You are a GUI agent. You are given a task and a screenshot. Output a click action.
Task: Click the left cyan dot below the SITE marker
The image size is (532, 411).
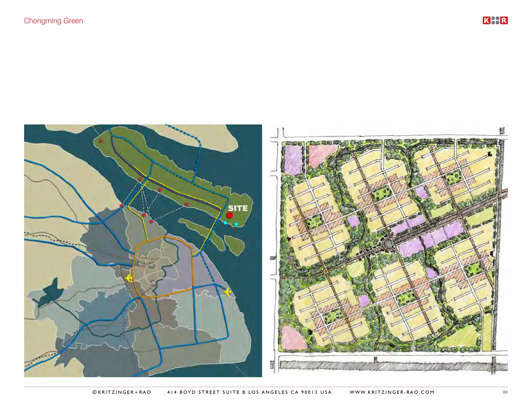(225, 223)
